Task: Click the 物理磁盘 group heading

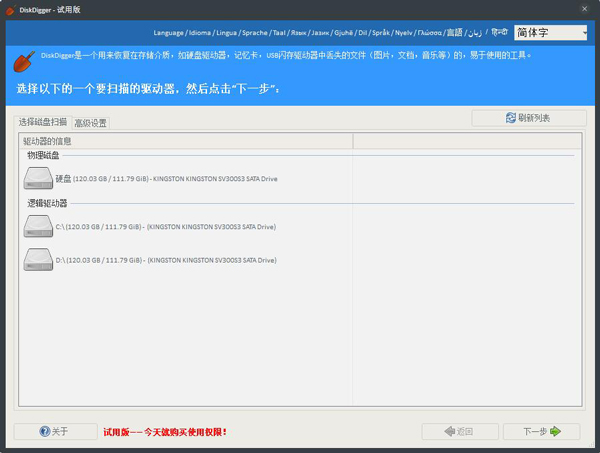Action: [x=43, y=155]
